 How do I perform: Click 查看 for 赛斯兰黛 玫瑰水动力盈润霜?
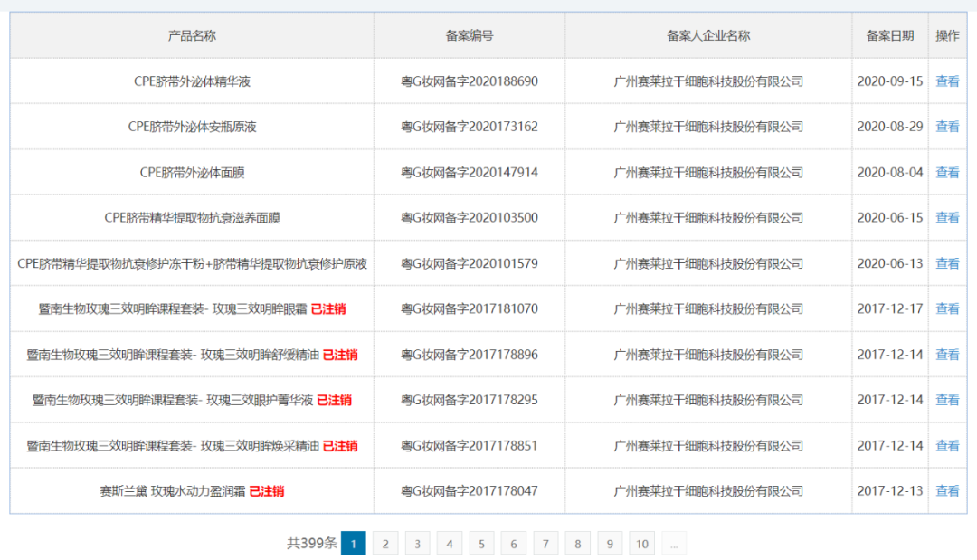click(x=947, y=491)
